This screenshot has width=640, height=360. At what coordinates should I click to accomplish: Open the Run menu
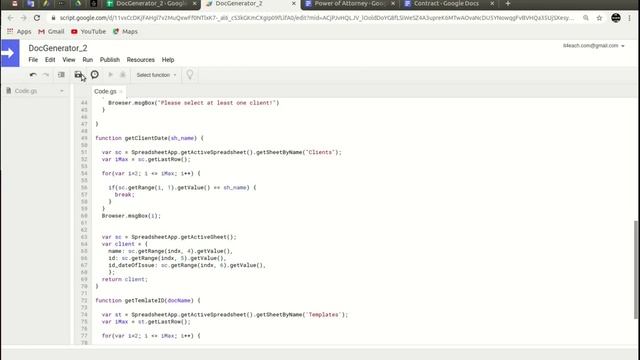pos(87,60)
